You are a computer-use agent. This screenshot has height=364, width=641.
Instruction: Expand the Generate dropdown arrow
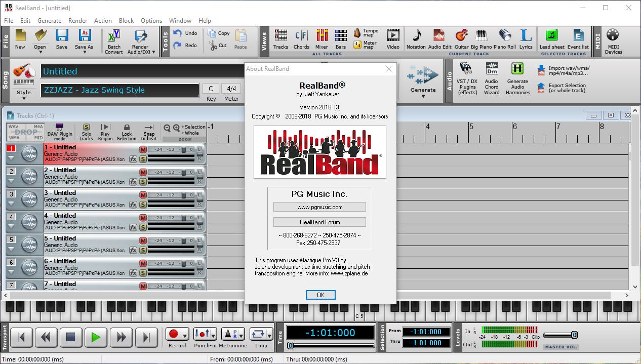423,96
